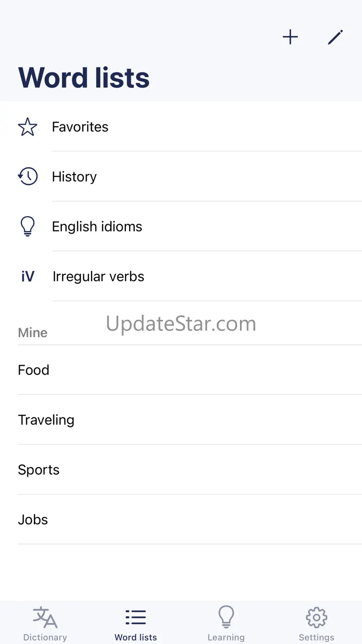Tap the pencil edit icon

pos(335,37)
